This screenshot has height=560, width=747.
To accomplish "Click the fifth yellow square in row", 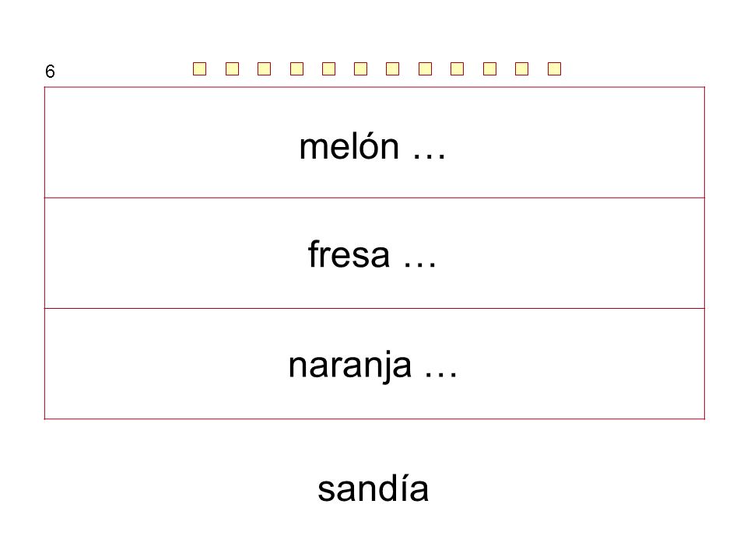I will point(328,69).
